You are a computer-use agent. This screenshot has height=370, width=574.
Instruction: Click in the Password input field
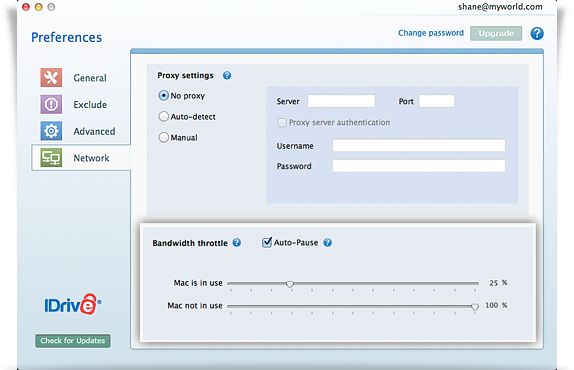pos(419,166)
